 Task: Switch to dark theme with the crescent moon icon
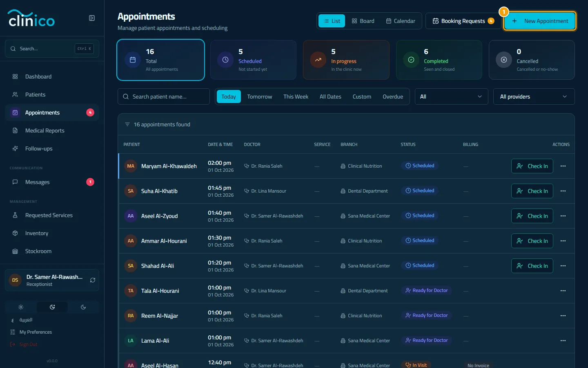click(83, 307)
